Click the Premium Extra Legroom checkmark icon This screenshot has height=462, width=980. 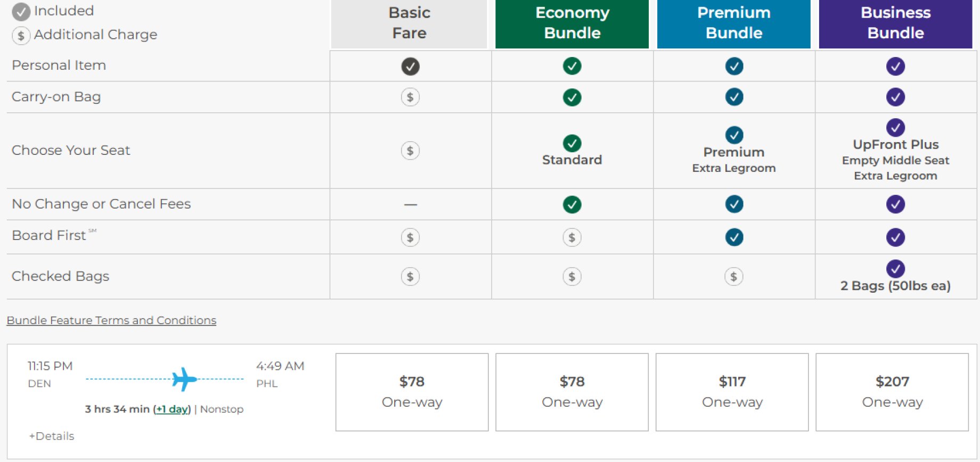[x=733, y=135]
